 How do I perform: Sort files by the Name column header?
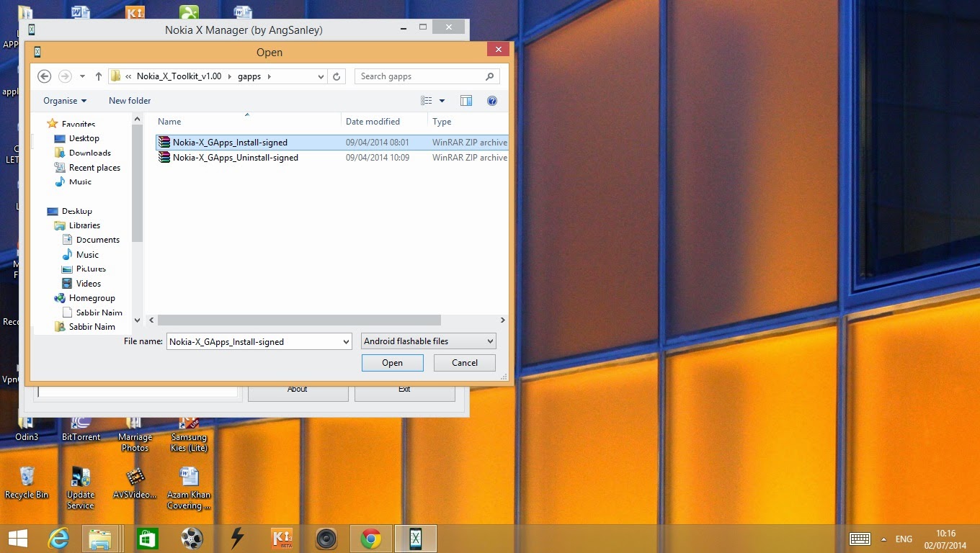tap(169, 121)
